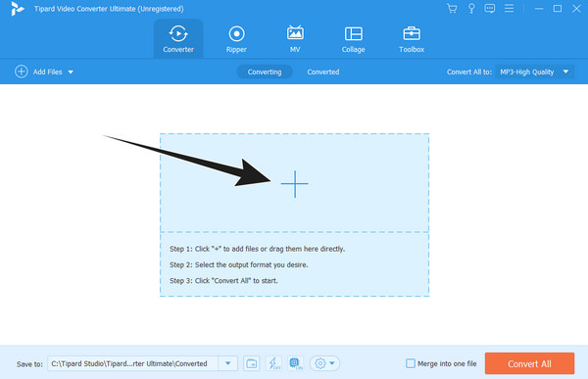588x379 pixels.
Task: Go to the MV tab
Action: coord(295,39)
